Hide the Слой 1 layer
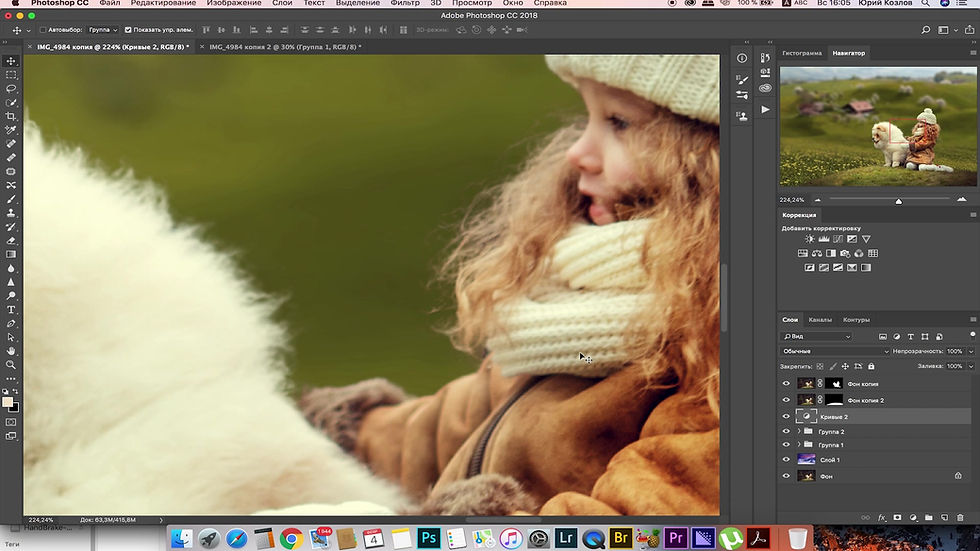980x551 pixels. tap(786, 460)
